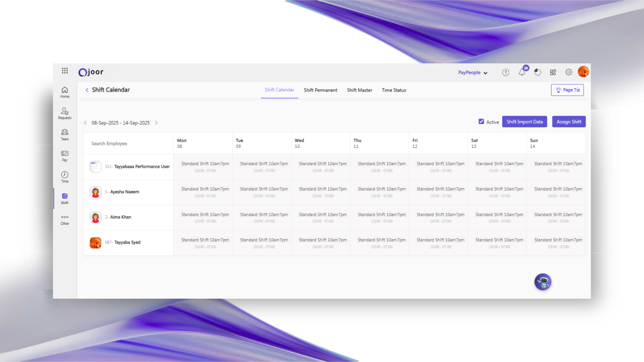Viewport: 644px width, 362px height.
Task: Open the app launcher grid icon
Action: (x=65, y=71)
